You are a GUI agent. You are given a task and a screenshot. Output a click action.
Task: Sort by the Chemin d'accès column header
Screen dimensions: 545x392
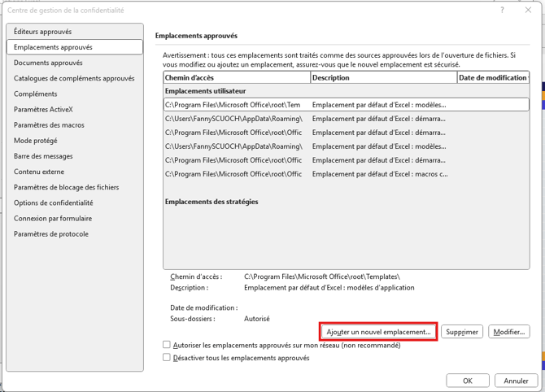[236, 77]
